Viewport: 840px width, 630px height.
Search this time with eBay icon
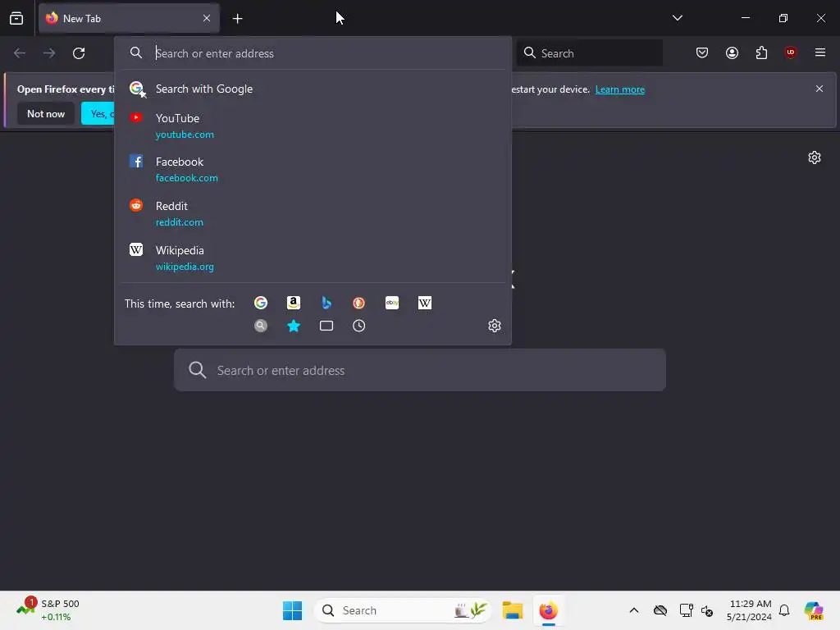[392, 304]
